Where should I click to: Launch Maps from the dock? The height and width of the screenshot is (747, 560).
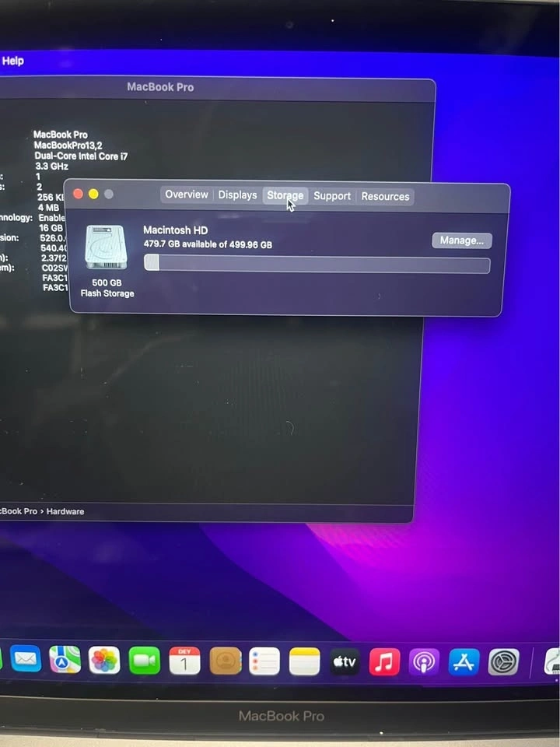pyautogui.click(x=65, y=660)
